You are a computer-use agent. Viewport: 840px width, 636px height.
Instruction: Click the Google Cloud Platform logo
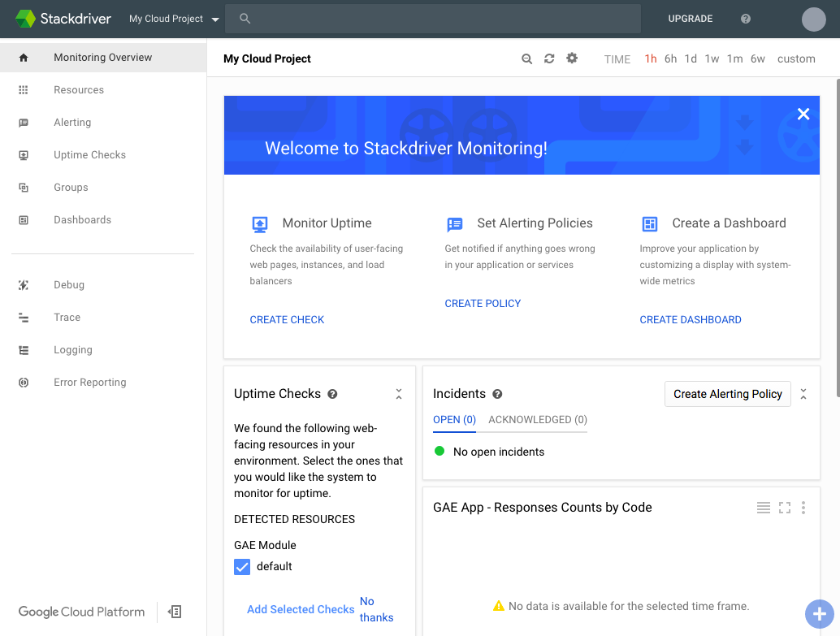click(81, 612)
